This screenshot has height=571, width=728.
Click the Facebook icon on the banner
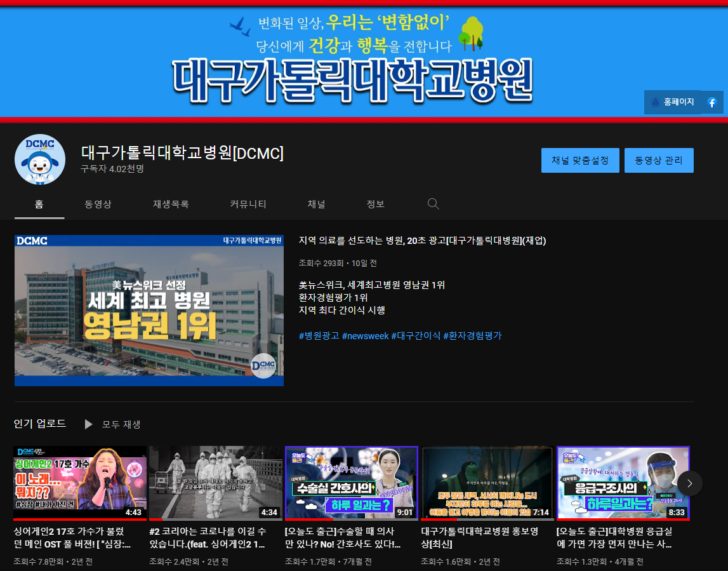[x=711, y=102]
